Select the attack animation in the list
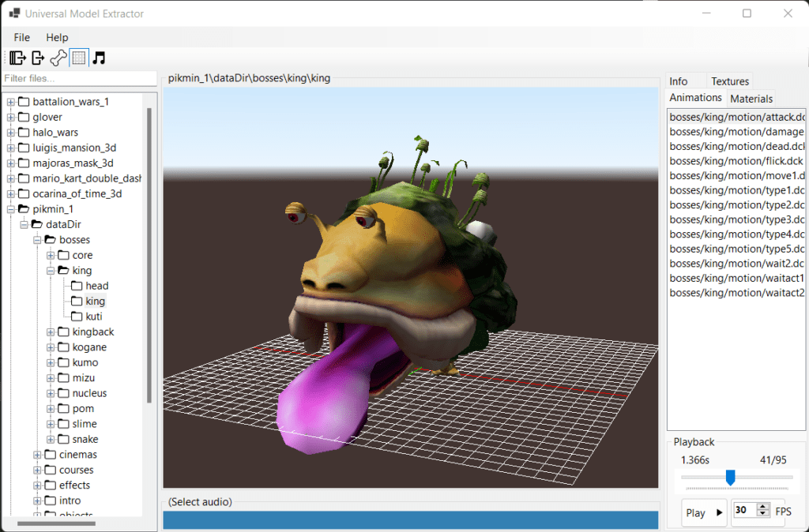The height and width of the screenshot is (532, 809). [x=735, y=117]
